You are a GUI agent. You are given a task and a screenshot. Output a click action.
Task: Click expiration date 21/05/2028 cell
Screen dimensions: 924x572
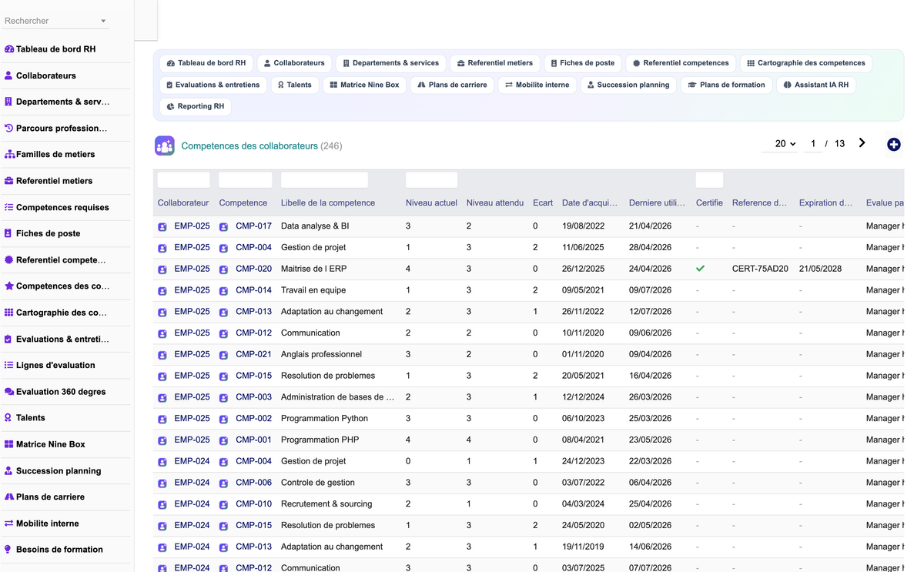point(820,269)
